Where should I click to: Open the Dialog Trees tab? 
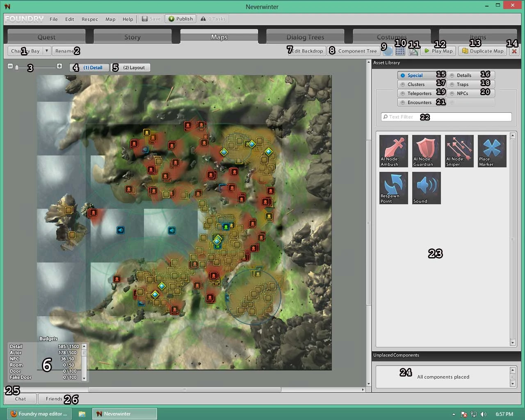point(305,37)
